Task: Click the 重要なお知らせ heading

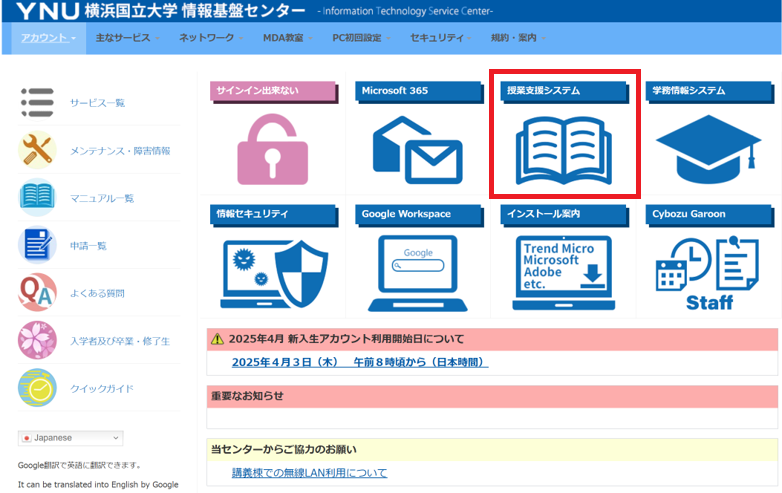Action: tap(247, 396)
